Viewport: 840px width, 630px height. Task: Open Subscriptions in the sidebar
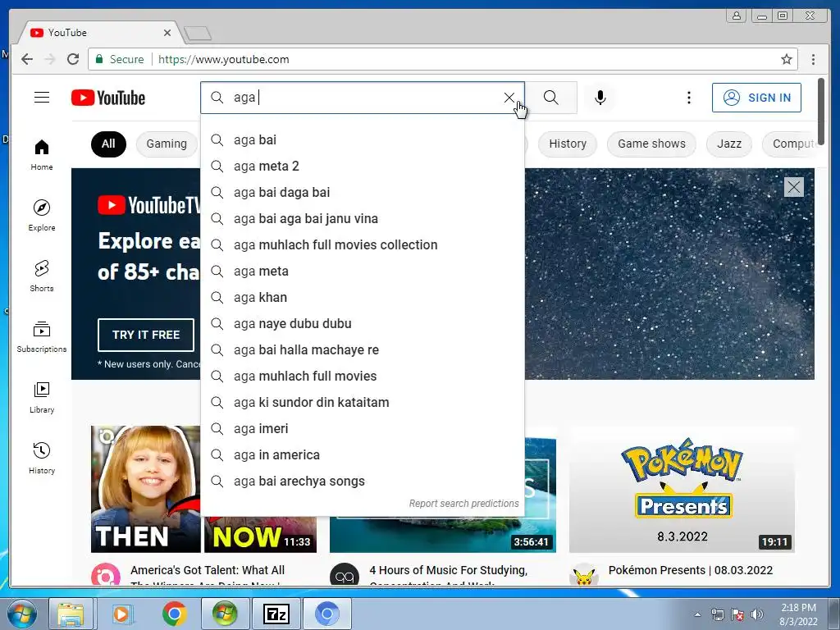tap(42, 336)
